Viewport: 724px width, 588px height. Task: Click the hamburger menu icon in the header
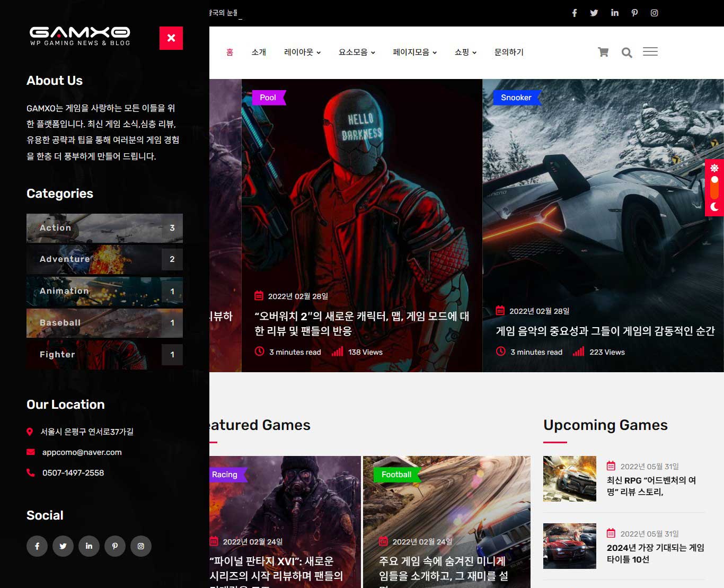pos(650,51)
